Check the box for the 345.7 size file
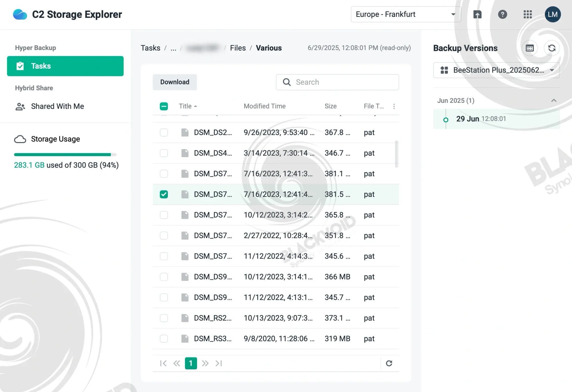 [164, 297]
